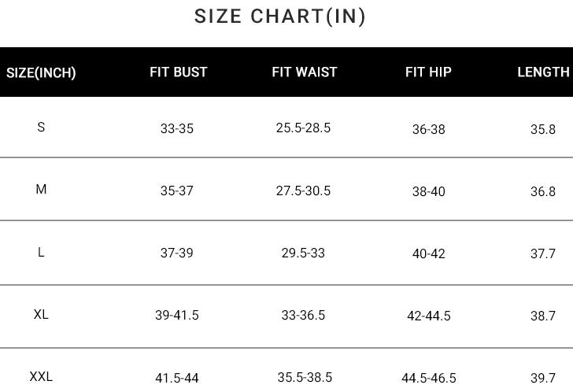Select the LENGTH column header
This screenshot has width=573, height=392.
click(543, 72)
